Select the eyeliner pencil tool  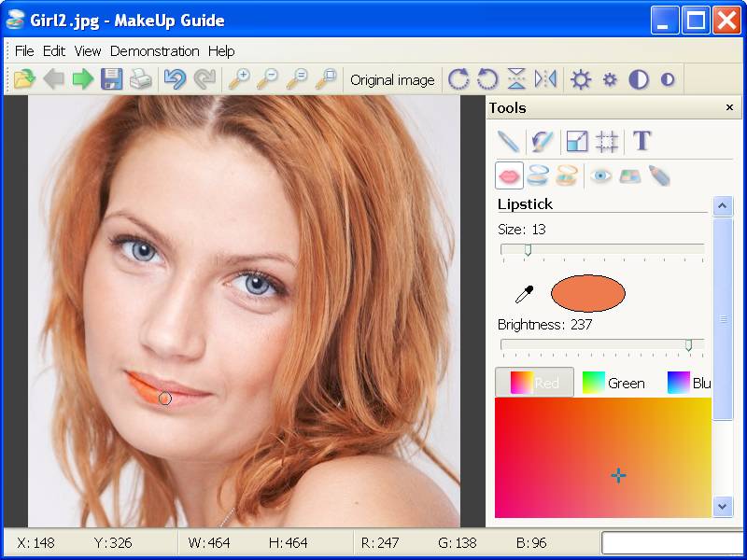(658, 175)
